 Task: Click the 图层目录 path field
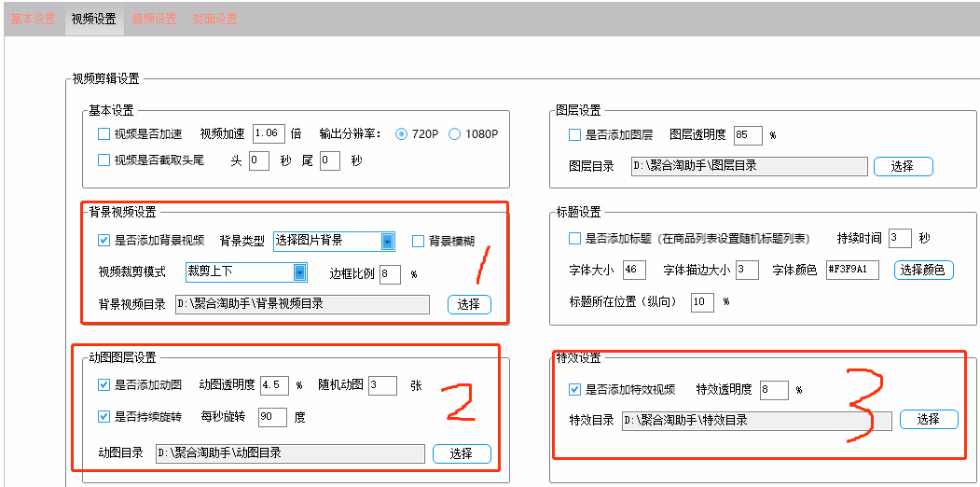tap(750, 166)
